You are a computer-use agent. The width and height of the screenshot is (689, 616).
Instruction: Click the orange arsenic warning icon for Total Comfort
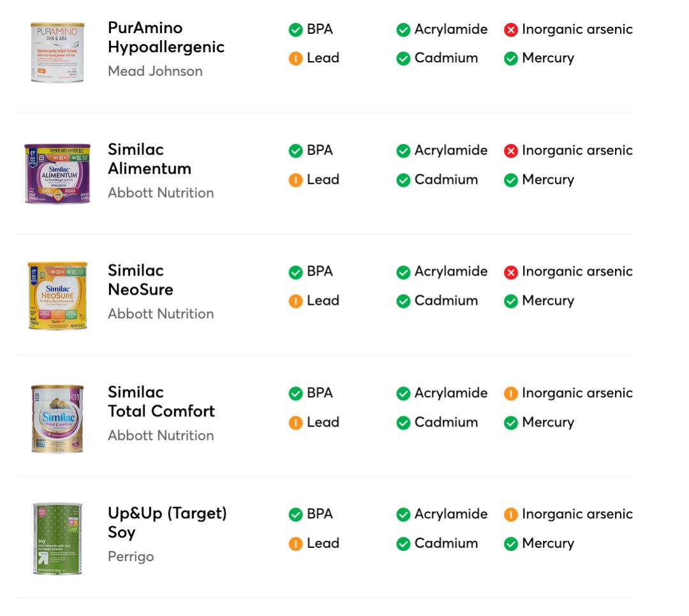pyautogui.click(x=510, y=393)
